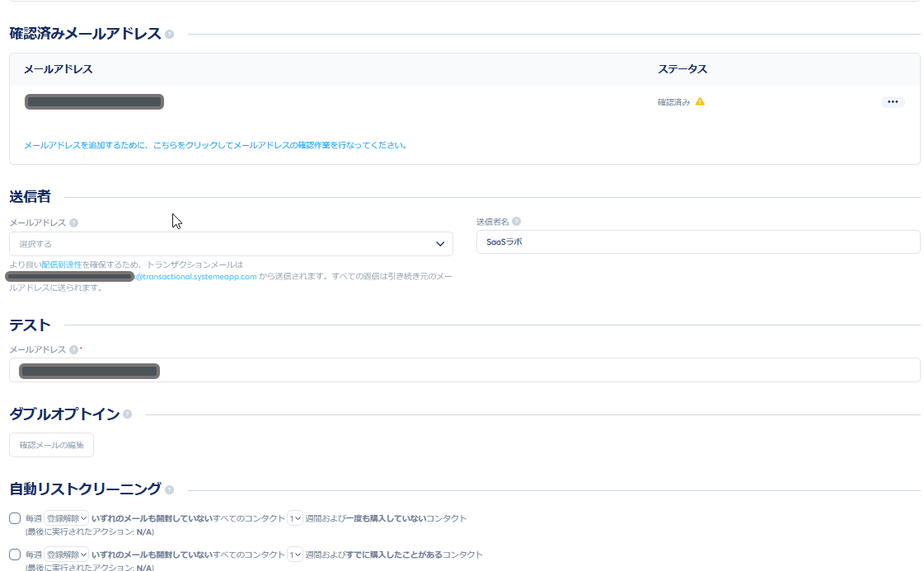Click the transactional.systemeapp.com email link

click(x=195, y=276)
